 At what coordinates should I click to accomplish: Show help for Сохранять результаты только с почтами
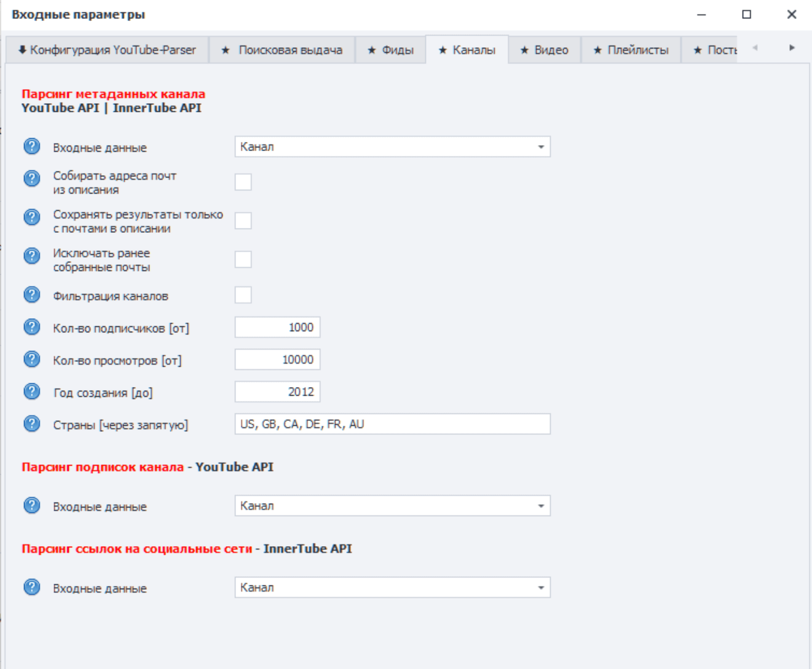click(x=32, y=217)
